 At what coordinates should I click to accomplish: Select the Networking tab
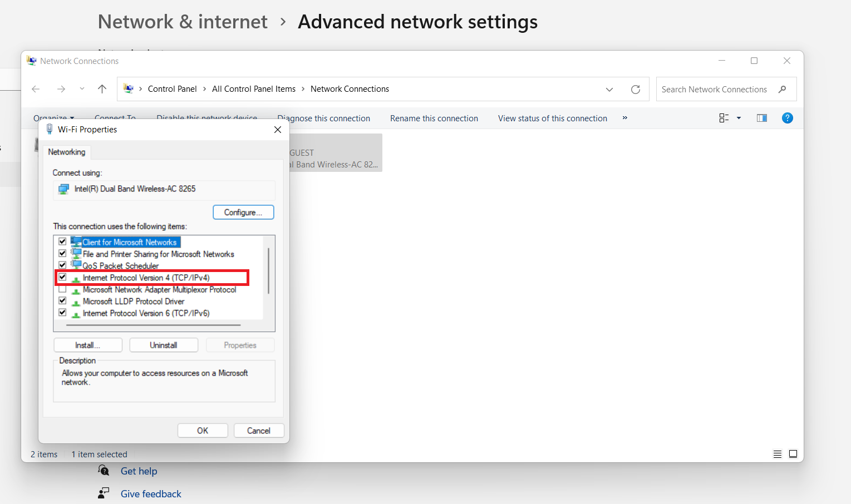point(67,152)
